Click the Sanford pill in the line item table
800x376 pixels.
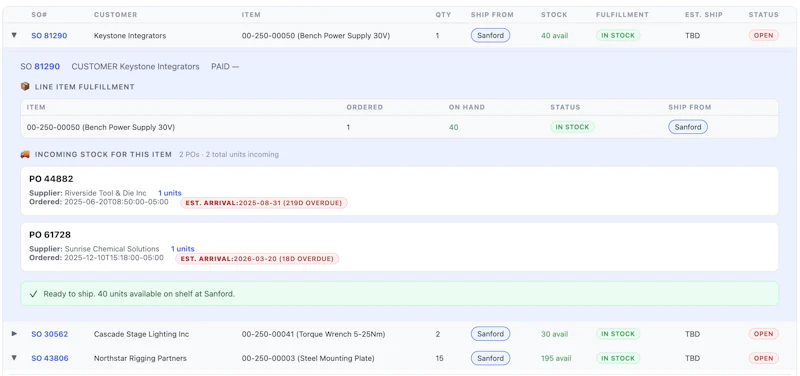pyautogui.click(x=688, y=127)
